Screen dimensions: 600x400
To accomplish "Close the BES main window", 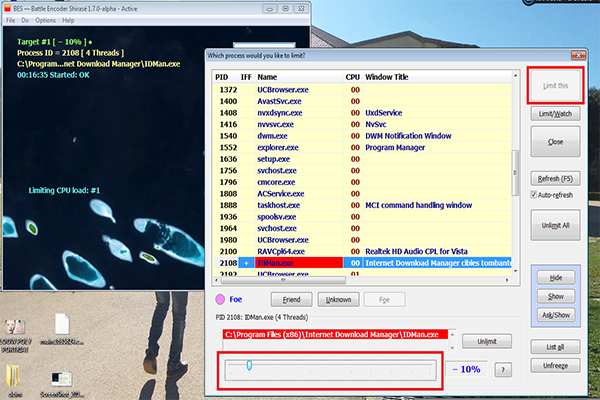I will (302, 8).
